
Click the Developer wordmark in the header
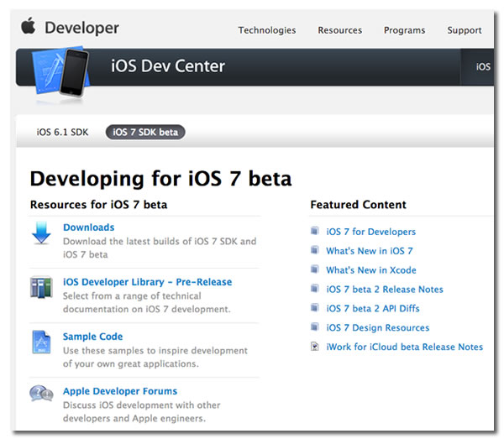pos(81,28)
